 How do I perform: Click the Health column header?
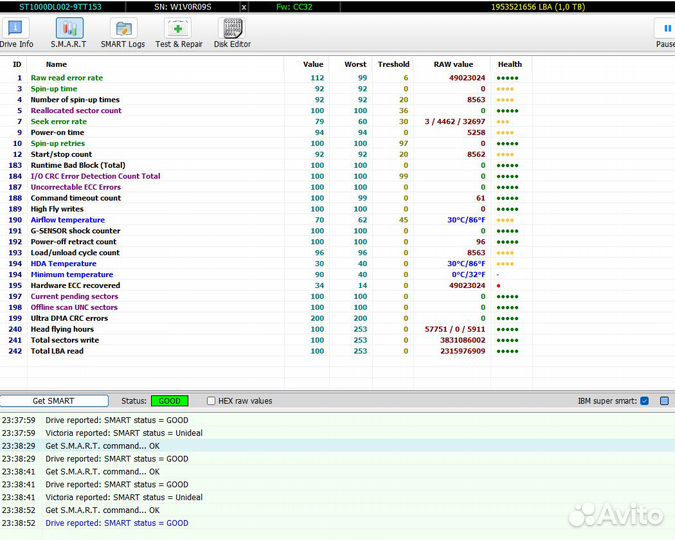point(509,64)
